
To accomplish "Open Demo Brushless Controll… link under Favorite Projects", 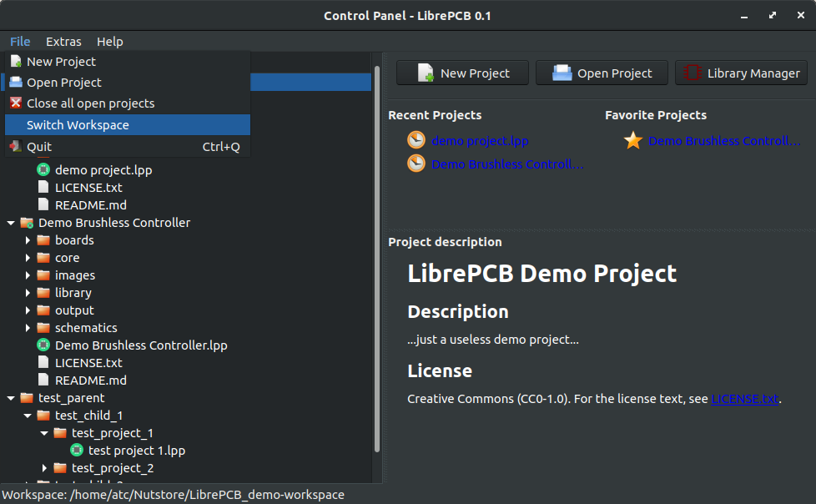I will pos(724,141).
